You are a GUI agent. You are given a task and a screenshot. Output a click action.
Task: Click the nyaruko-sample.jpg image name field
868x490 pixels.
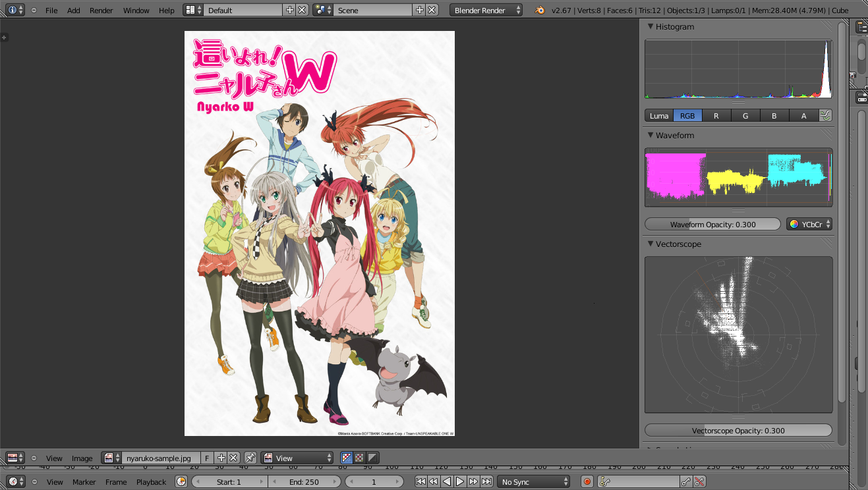tap(160, 458)
